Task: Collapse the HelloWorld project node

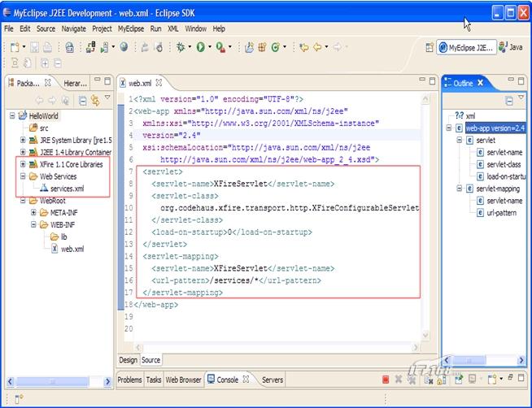Action: click(x=12, y=116)
